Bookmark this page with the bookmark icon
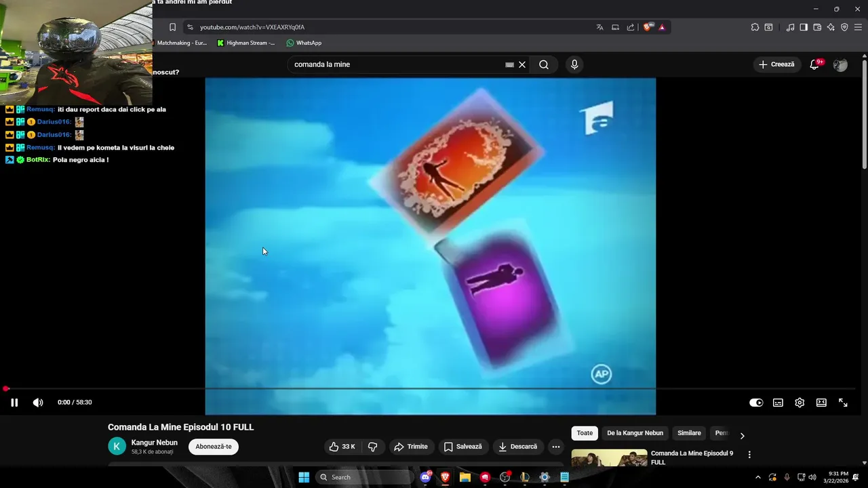868x488 pixels. (172, 27)
